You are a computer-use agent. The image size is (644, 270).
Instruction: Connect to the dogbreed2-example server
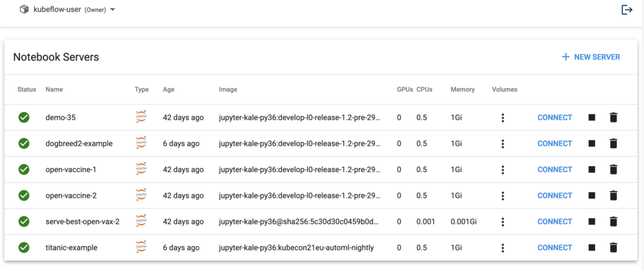point(555,143)
